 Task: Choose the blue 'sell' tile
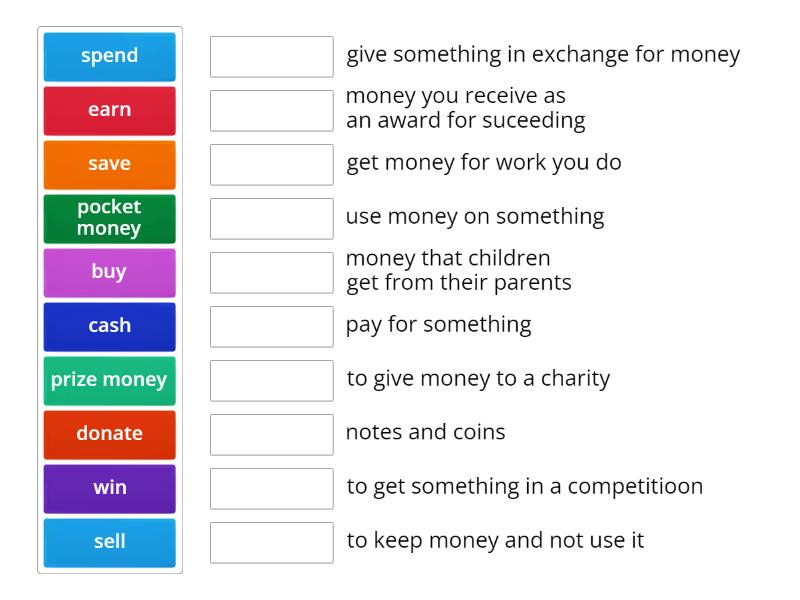point(109,543)
